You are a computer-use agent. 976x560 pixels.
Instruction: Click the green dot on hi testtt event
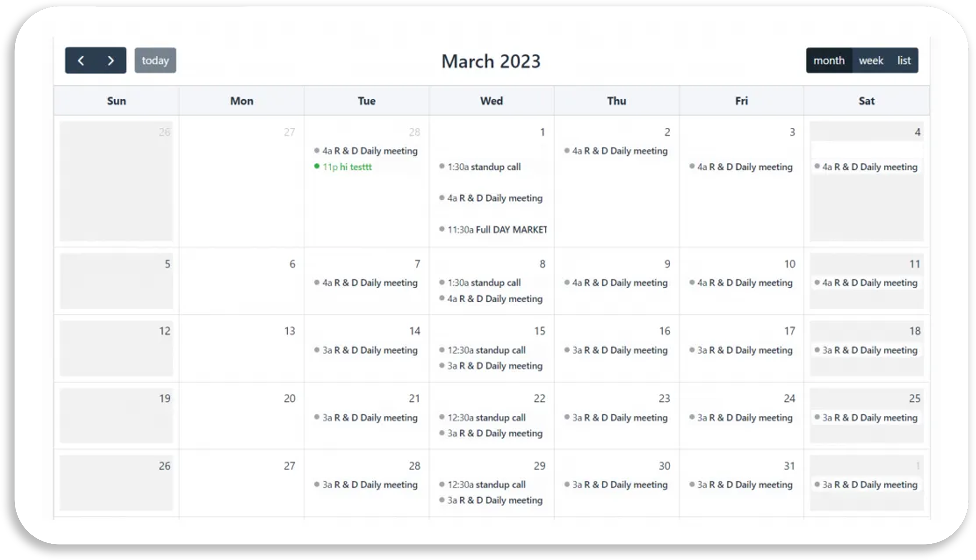316,166
